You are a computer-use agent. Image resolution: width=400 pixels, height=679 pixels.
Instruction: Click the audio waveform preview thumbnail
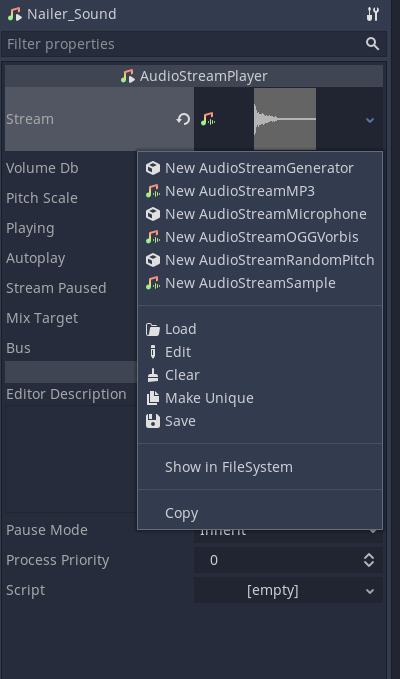point(285,119)
